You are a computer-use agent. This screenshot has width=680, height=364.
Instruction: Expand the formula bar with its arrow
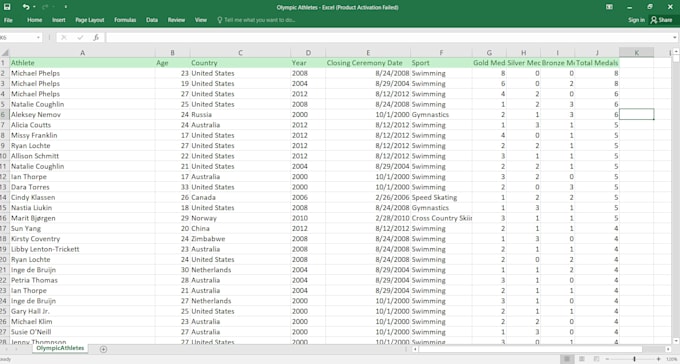[x=675, y=38]
